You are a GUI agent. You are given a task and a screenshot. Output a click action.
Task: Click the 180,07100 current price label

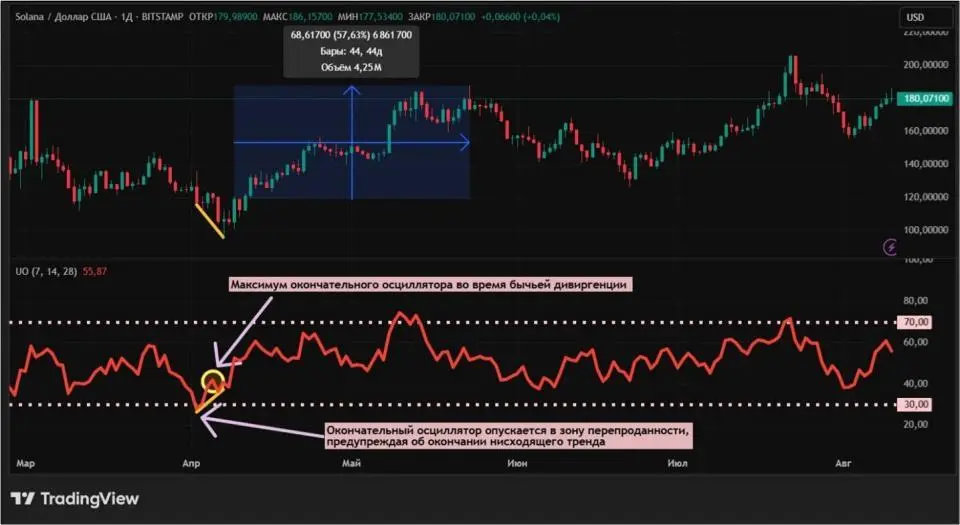click(923, 99)
